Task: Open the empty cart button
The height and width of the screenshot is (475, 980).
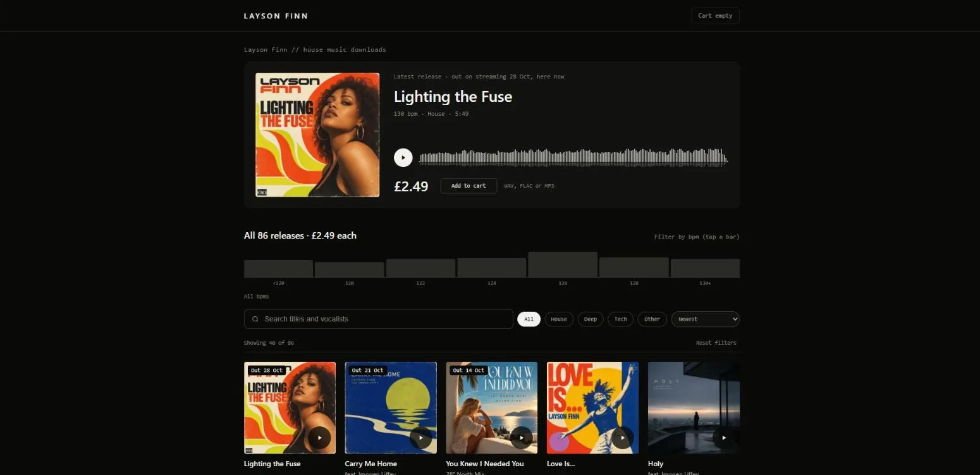Action: (715, 16)
